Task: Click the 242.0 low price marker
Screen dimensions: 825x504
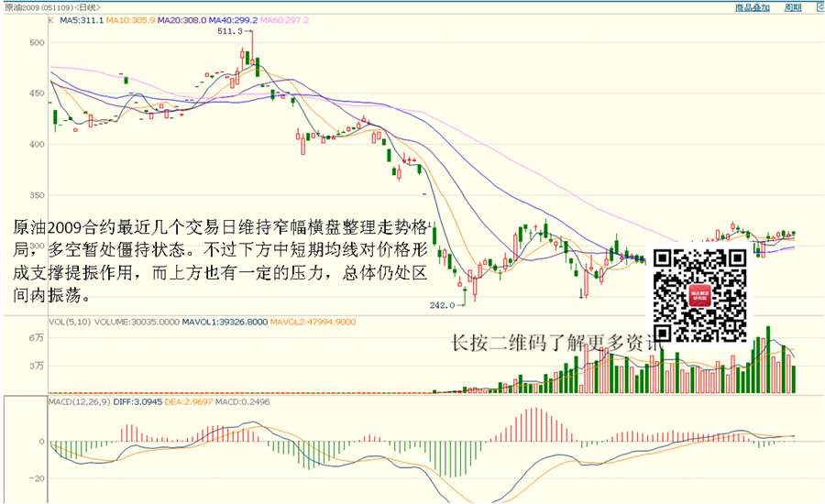Action: pyautogui.click(x=442, y=304)
